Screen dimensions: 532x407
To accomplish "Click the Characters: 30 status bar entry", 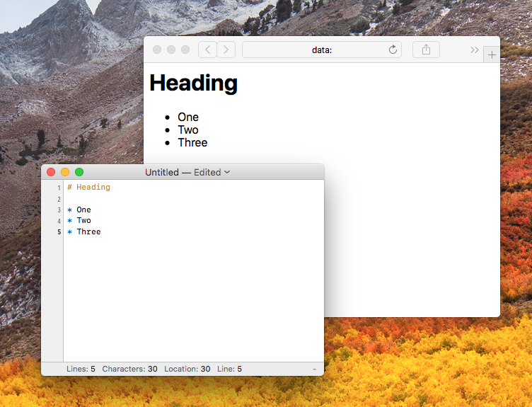I will [129, 369].
